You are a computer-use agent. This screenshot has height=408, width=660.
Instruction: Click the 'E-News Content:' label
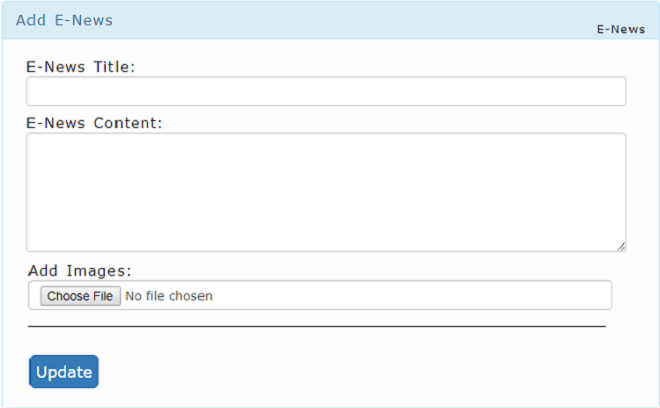[94, 123]
